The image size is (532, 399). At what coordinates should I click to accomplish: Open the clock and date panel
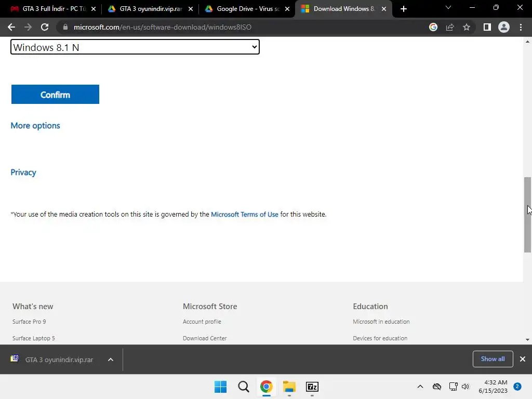tap(493, 387)
